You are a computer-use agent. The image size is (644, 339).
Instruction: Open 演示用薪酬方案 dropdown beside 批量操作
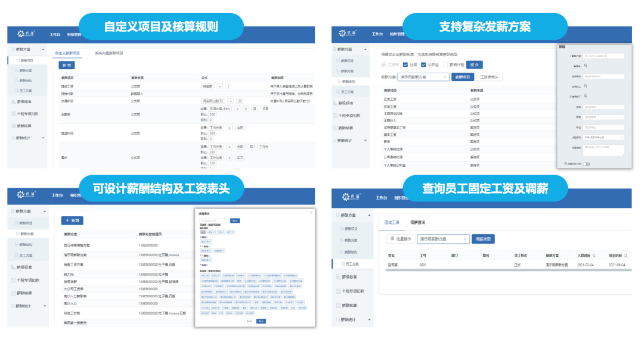[x=443, y=239]
